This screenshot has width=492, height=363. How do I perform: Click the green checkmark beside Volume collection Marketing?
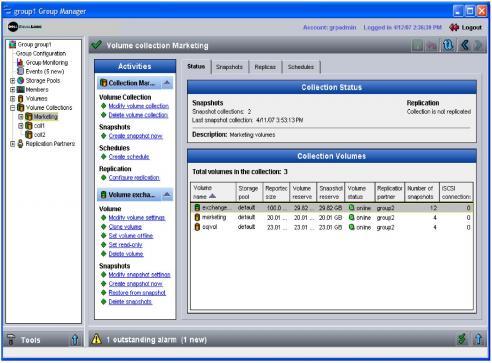96,45
